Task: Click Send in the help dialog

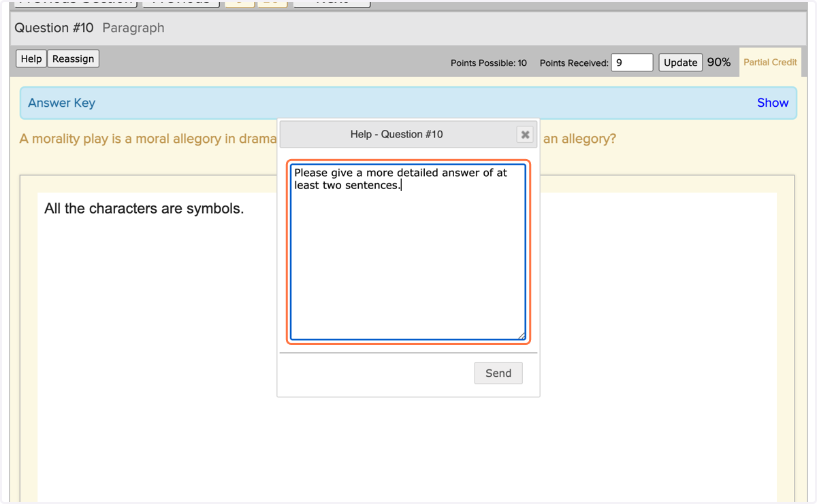Action: pyautogui.click(x=498, y=373)
